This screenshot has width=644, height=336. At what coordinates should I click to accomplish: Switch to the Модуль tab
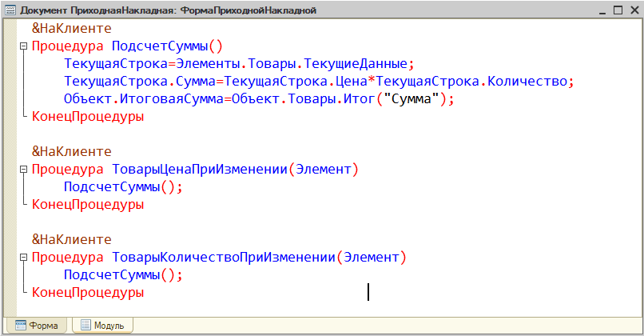click(103, 326)
